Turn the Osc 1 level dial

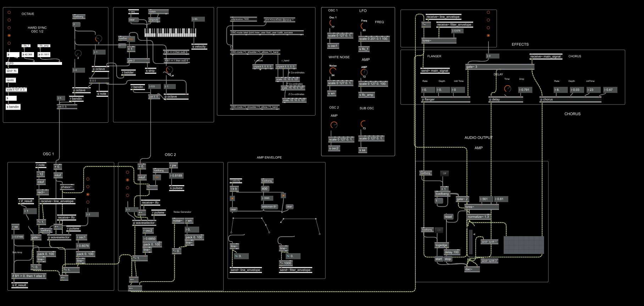(332, 23)
